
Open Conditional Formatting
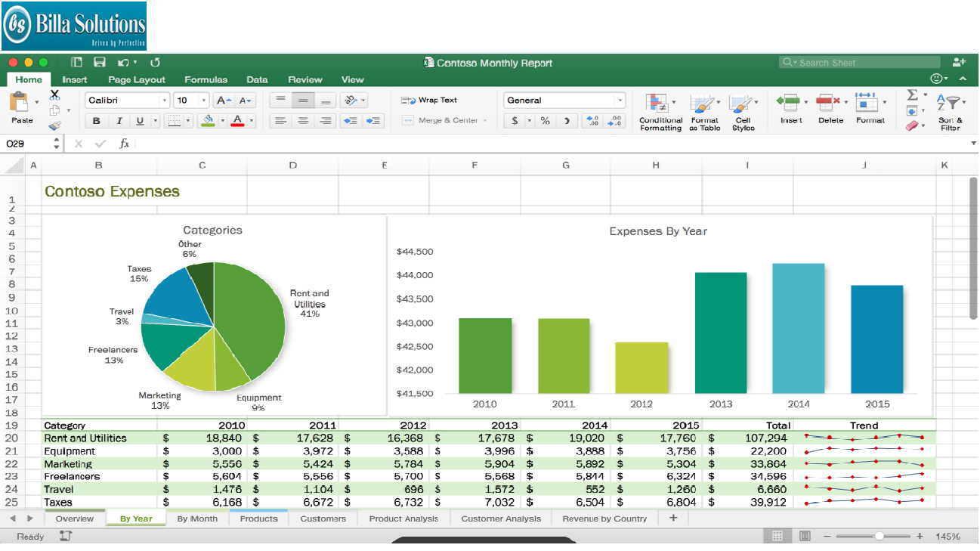pyautogui.click(x=660, y=111)
